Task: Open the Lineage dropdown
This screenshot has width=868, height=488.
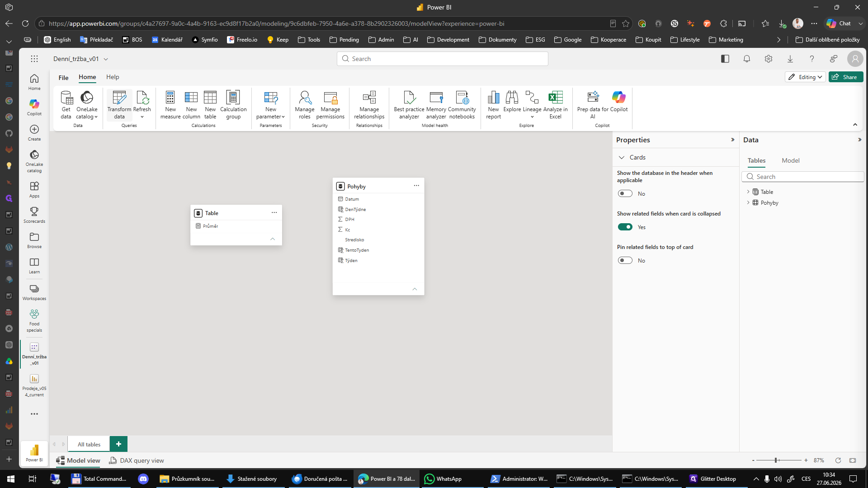Action: tap(532, 117)
